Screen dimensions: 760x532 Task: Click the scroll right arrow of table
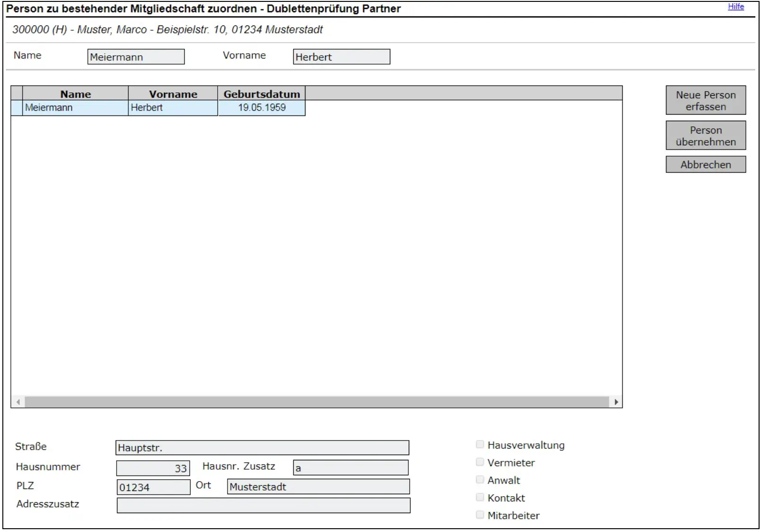click(x=616, y=402)
